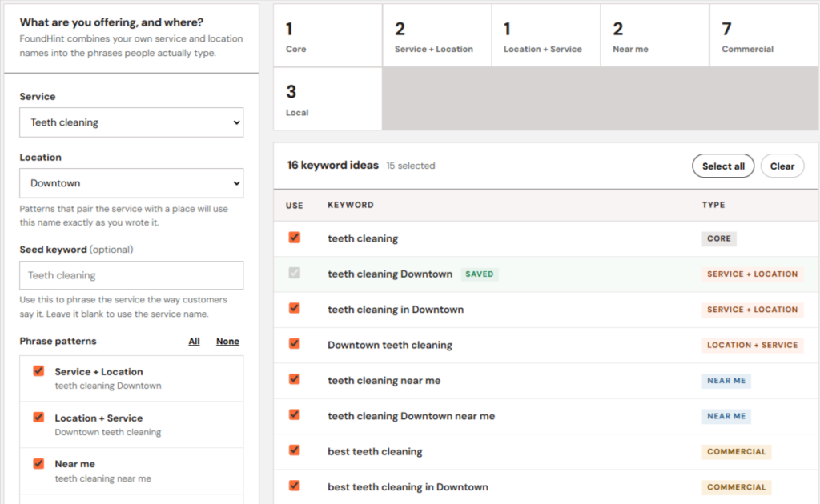The width and height of the screenshot is (820, 504).
Task: Click the Select all button
Action: coord(723,166)
